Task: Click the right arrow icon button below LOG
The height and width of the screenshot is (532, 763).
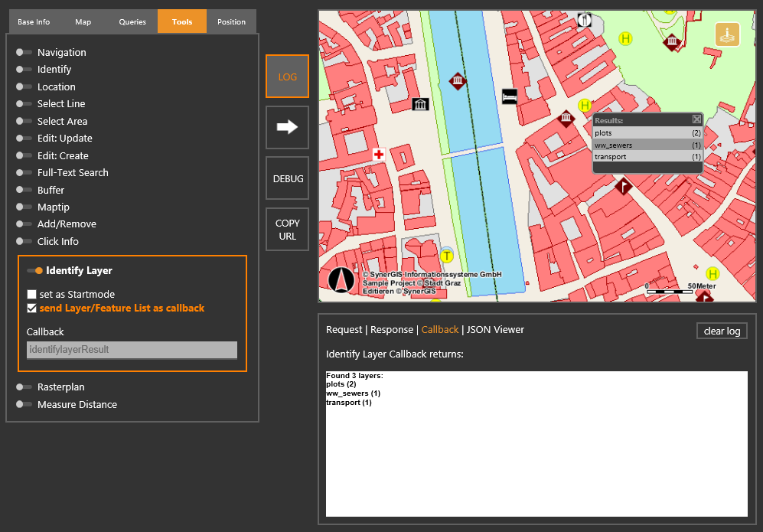Action: [x=287, y=127]
